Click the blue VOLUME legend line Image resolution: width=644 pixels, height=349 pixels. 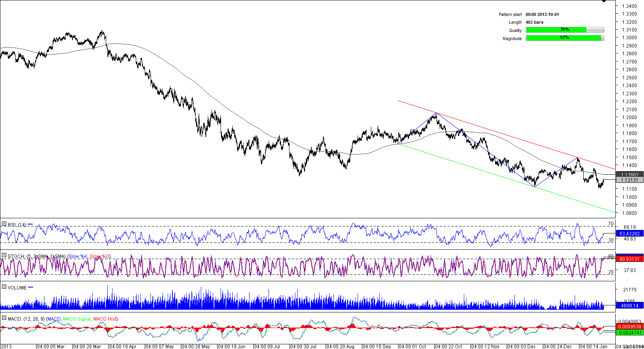[x=31, y=288]
